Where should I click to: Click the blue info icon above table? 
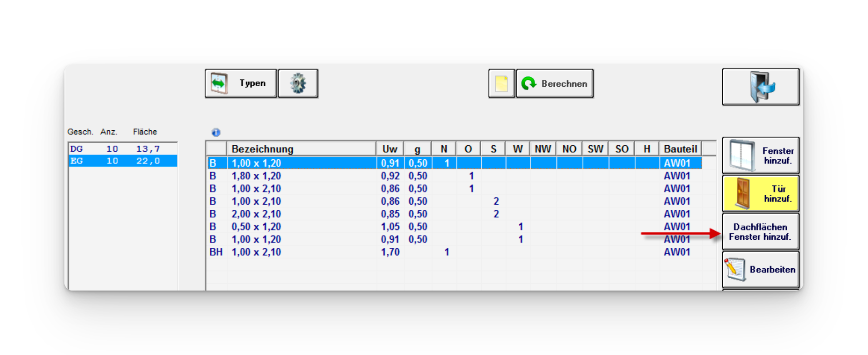tap(216, 133)
